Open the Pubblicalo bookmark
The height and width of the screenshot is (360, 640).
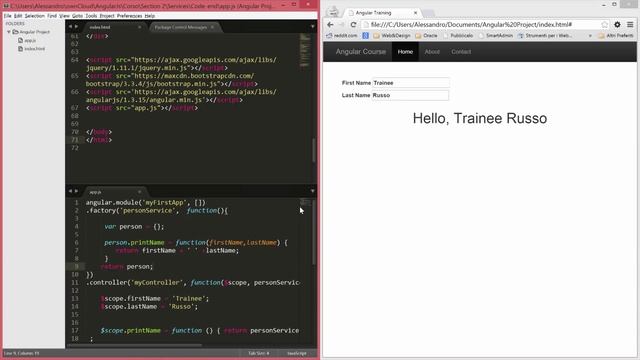coord(458,36)
